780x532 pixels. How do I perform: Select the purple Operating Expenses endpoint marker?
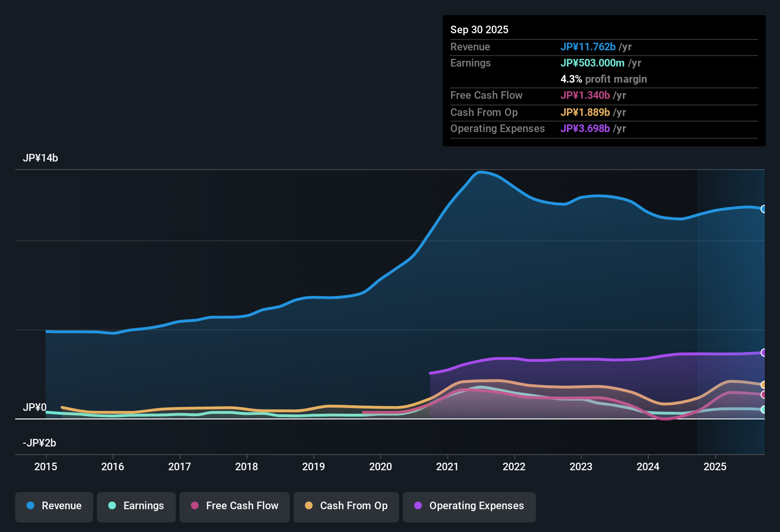[764, 352]
